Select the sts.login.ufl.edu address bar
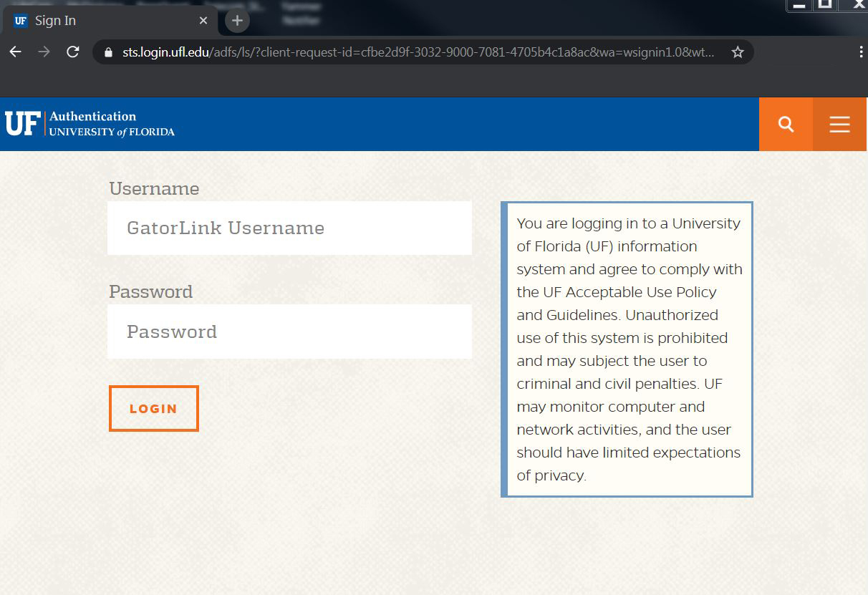Viewport: 868px width, 595px height. (x=415, y=52)
